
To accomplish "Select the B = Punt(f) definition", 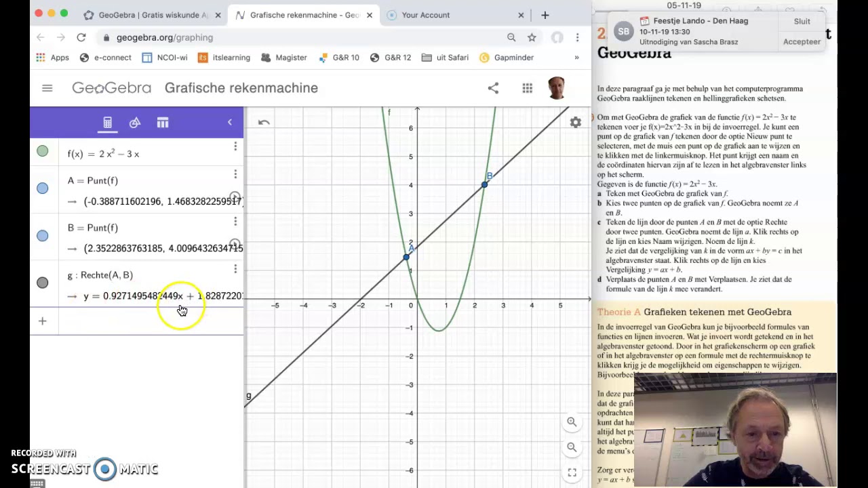I will 93,228.
